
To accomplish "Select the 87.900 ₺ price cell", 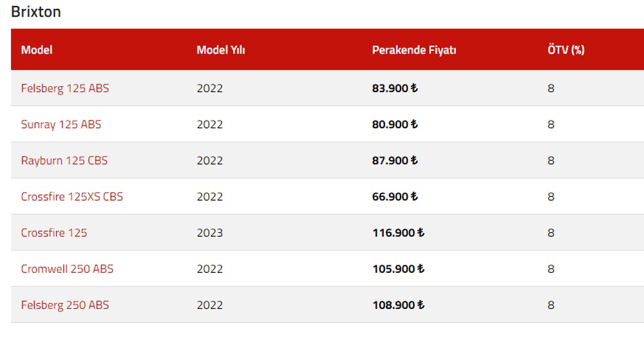I will point(395,160).
